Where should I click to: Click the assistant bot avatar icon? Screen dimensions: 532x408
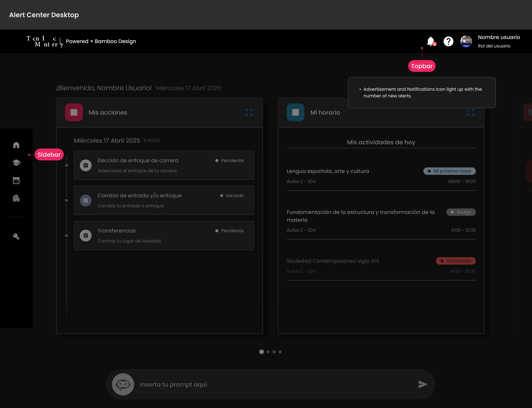123,385
